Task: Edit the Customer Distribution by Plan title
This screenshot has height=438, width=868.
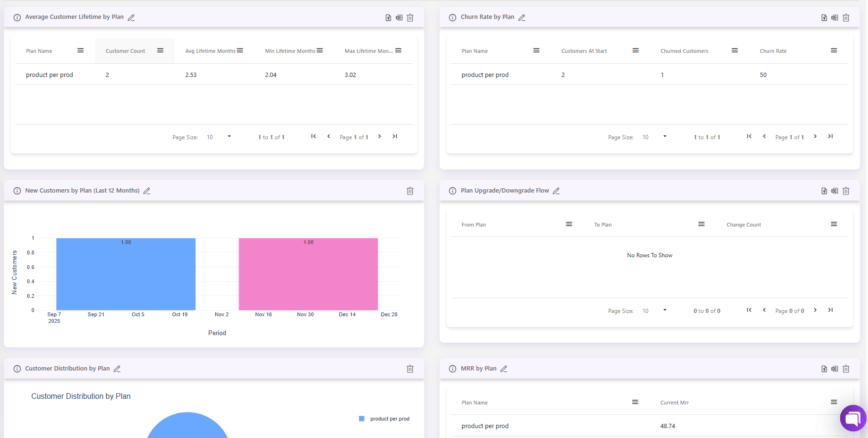Action: click(x=117, y=369)
